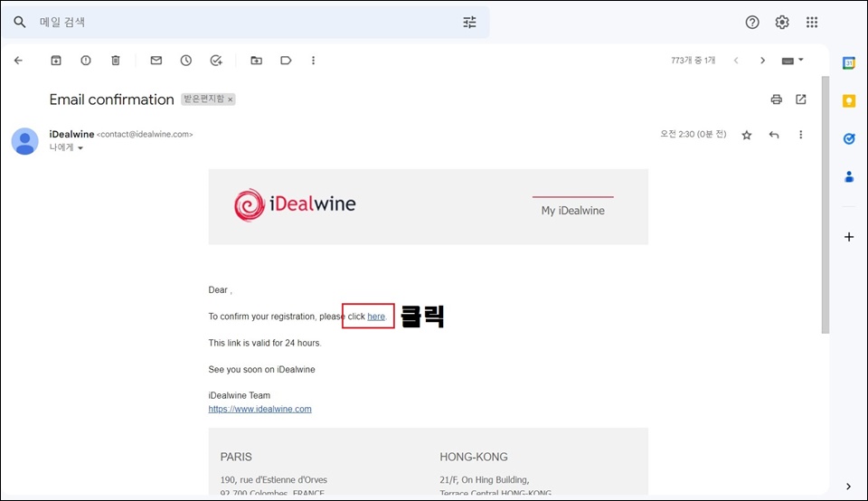
Task: Open toolbar more options menu
Action: pos(314,61)
